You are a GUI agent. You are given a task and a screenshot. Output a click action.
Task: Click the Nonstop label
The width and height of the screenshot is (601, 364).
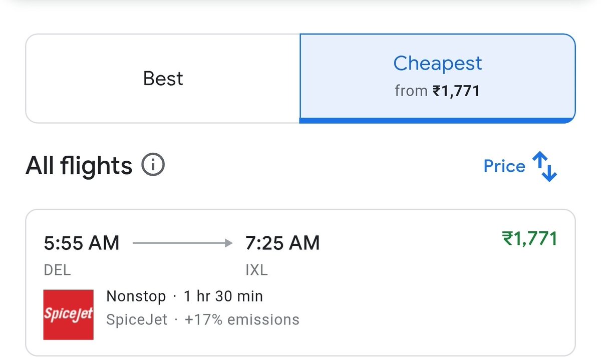(x=136, y=296)
